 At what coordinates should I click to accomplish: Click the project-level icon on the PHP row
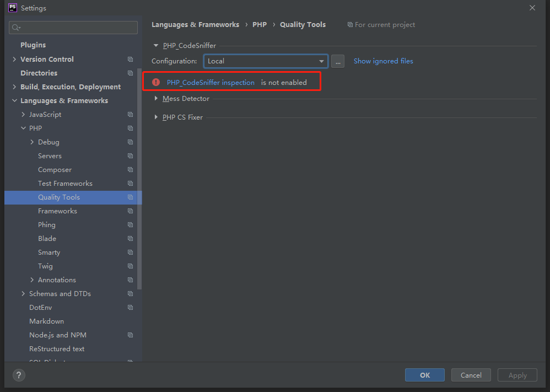[131, 128]
